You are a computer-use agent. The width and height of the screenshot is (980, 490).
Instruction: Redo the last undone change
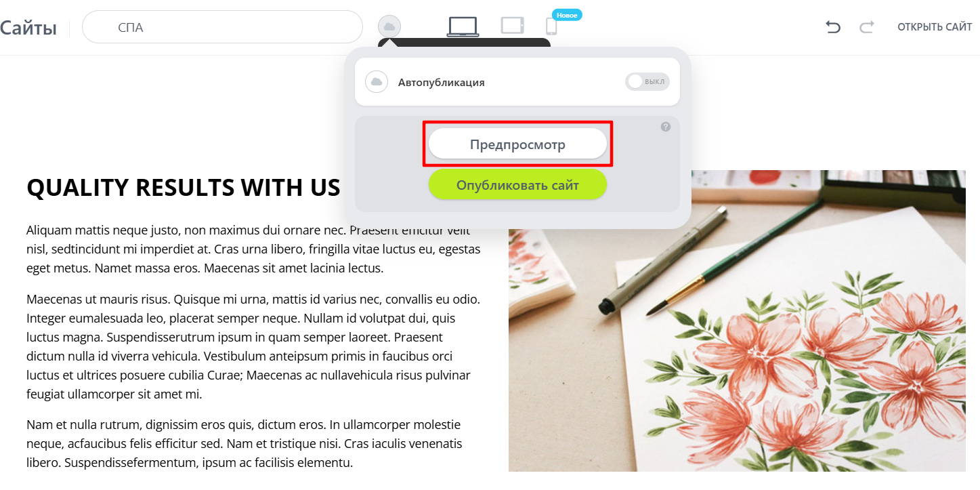click(x=867, y=27)
